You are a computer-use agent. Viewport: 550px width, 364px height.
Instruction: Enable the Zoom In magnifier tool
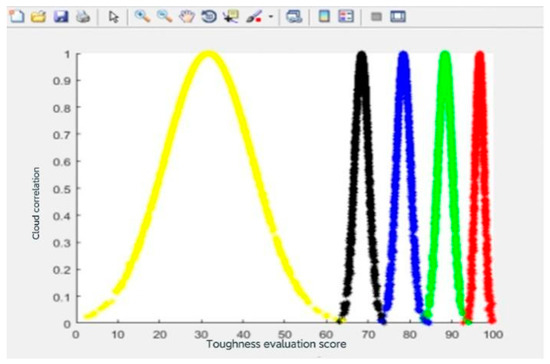(142, 16)
